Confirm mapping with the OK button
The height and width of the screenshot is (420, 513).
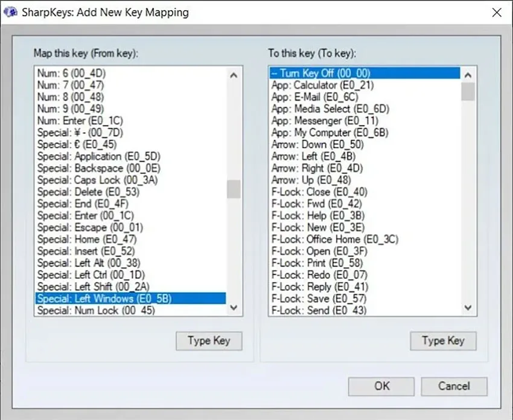(381, 386)
